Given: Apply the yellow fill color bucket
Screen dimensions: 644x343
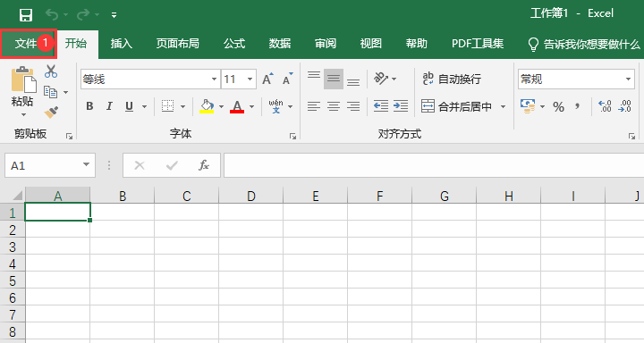Looking at the screenshot, I should [207, 106].
